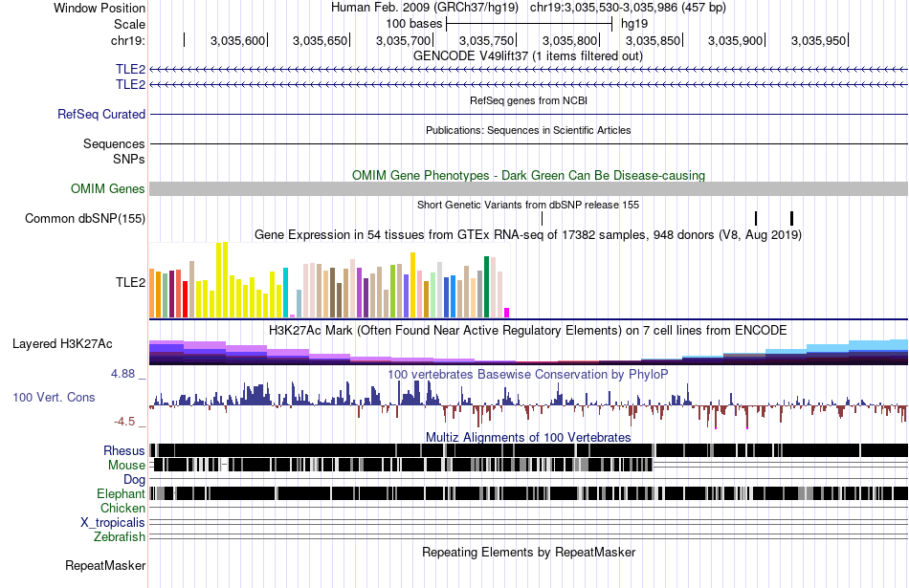Click the leftmost dbSNP variant tick mark
This screenshot has width=909, height=588.
click(x=542, y=218)
